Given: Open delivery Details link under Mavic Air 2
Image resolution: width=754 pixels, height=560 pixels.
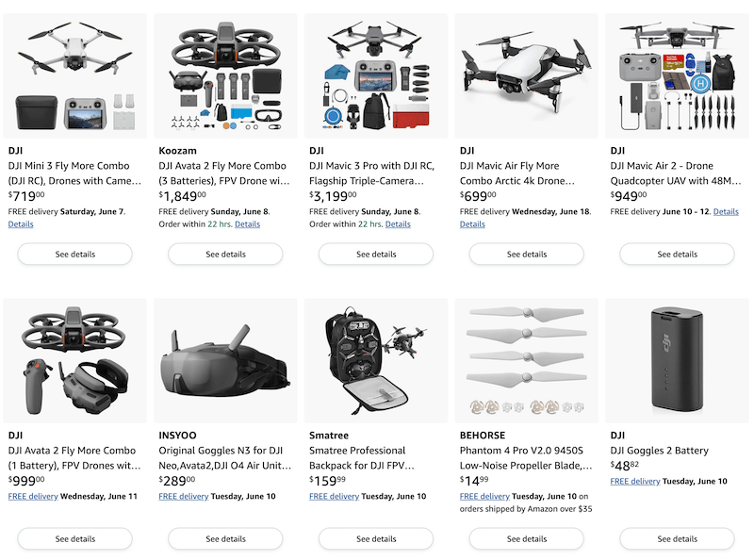Looking at the screenshot, I should coord(726,212).
